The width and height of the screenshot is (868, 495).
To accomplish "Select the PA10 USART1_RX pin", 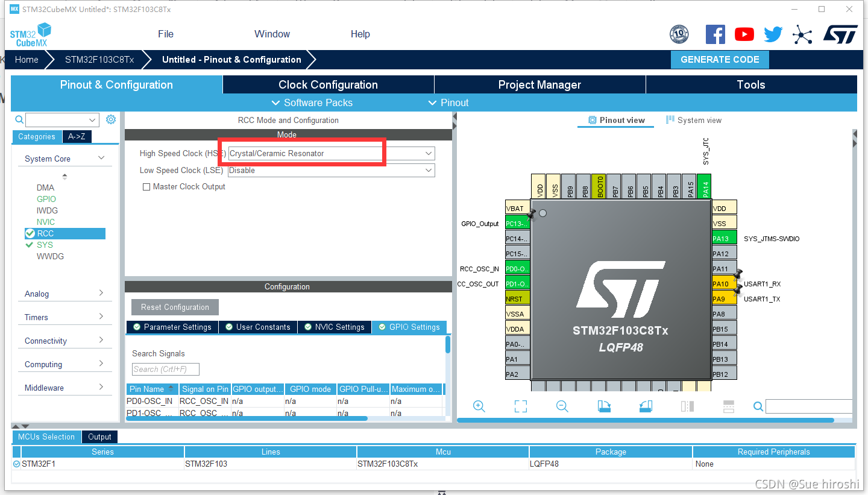I will click(x=724, y=284).
